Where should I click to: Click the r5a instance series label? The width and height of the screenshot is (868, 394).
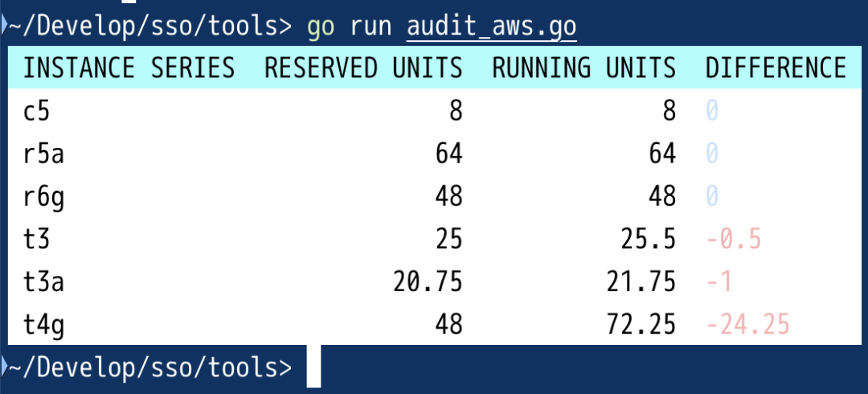[x=44, y=154]
